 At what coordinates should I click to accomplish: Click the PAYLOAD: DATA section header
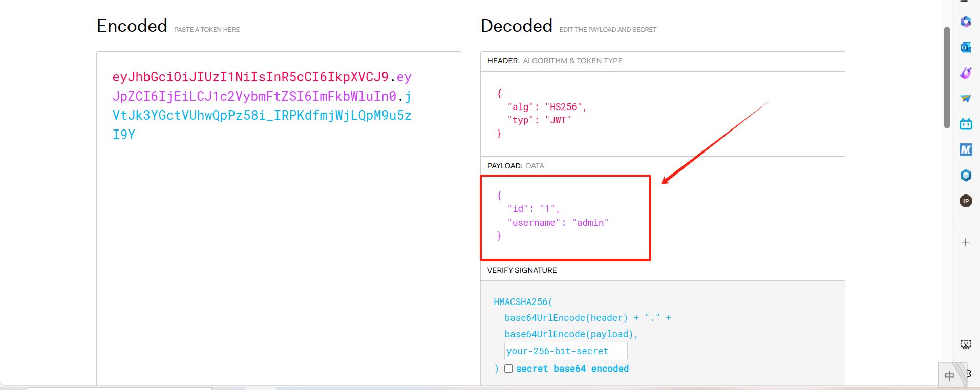click(516, 166)
